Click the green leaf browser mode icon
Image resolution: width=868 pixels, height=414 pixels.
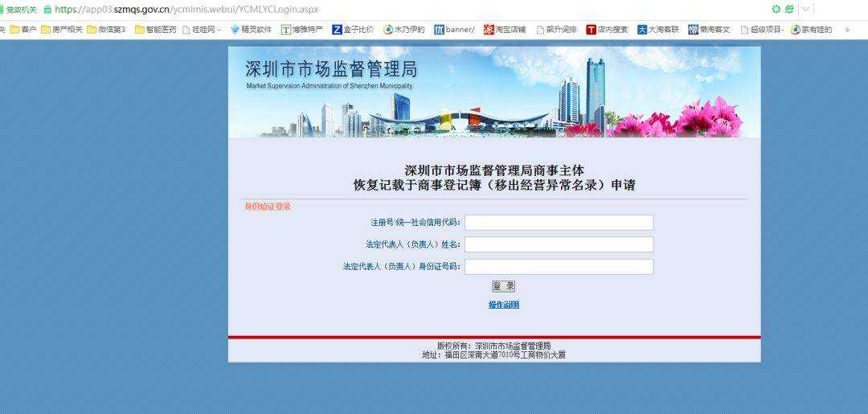[x=789, y=10]
